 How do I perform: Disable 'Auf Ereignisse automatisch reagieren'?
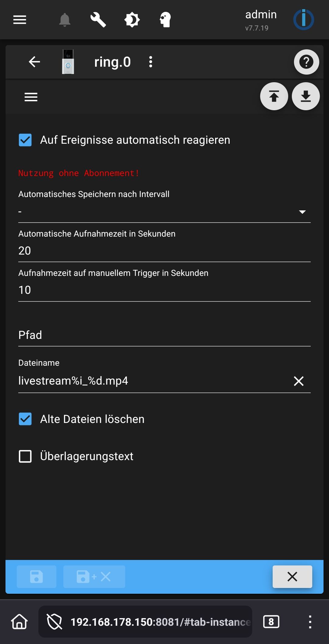pos(25,140)
